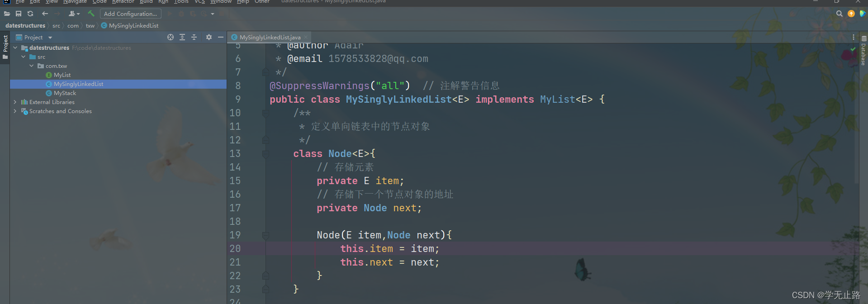Open the user profile dropdown in toolbar
Image resolution: width=868 pixels, height=304 pixels.
click(x=74, y=14)
